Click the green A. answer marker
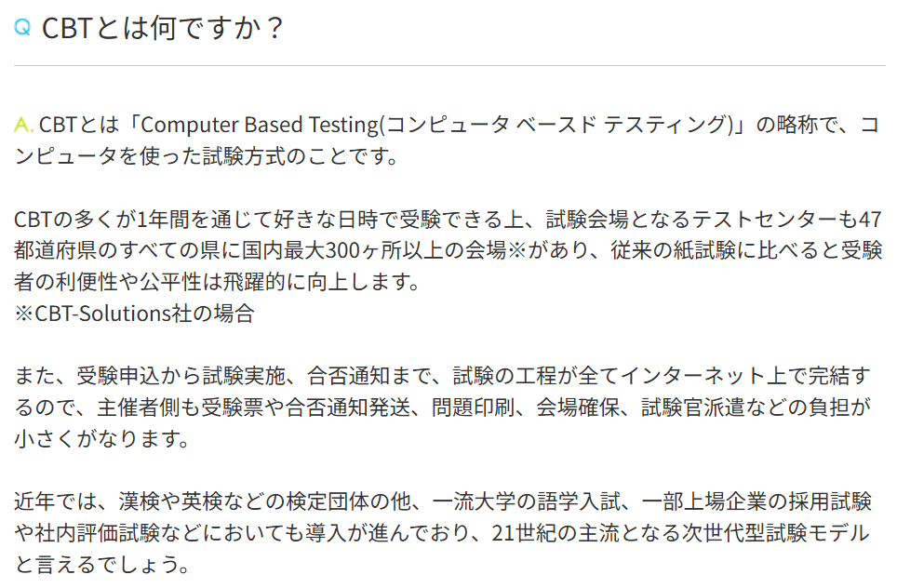 tap(24, 125)
